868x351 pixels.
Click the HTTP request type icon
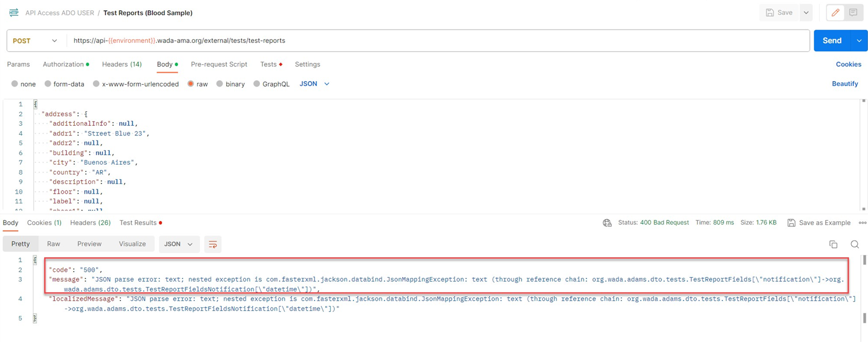point(13,12)
